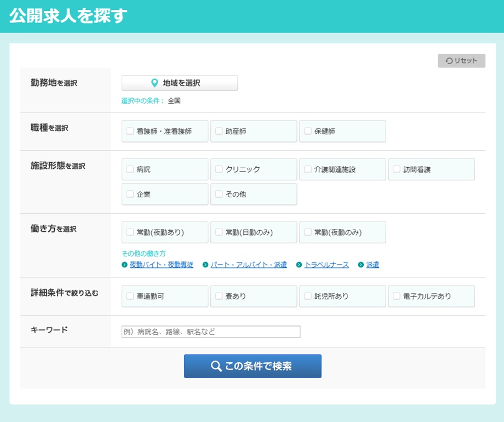Open the 夜勤バイト・夜勤専従 link

161,265
